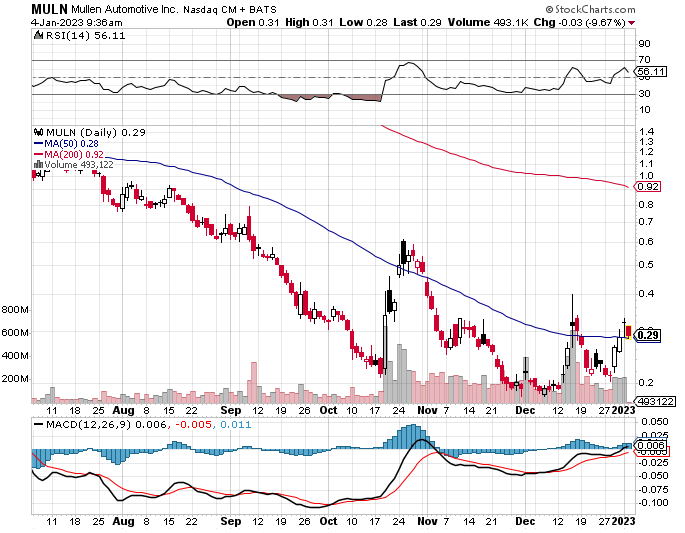The width and height of the screenshot is (685, 533).
Task: Click the 0.29 last price tag
Action: point(647,335)
